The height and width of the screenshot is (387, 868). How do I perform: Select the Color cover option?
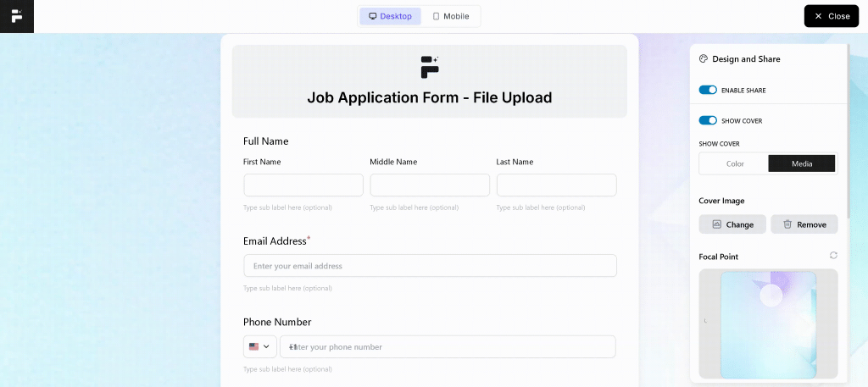(735, 163)
